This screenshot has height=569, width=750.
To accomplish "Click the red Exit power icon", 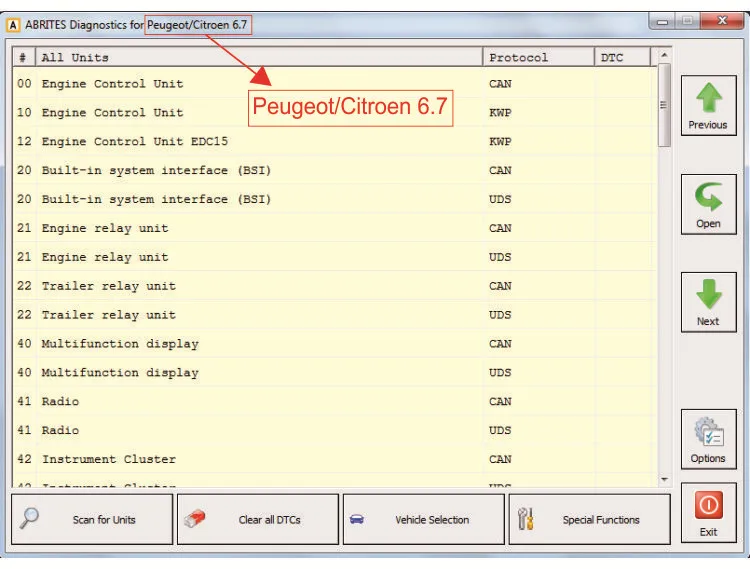I will (x=708, y=506).
